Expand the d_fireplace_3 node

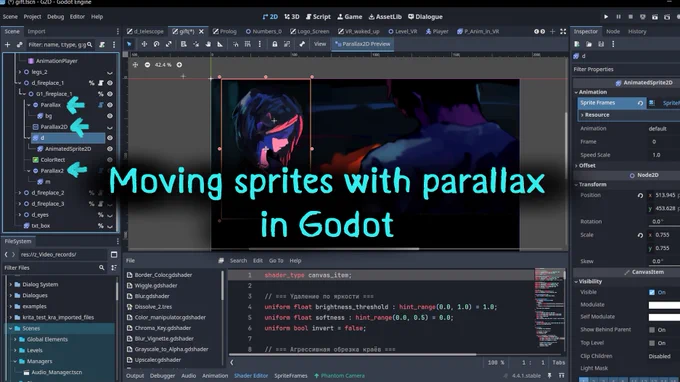pyautogui.click(x=20, y=203)
